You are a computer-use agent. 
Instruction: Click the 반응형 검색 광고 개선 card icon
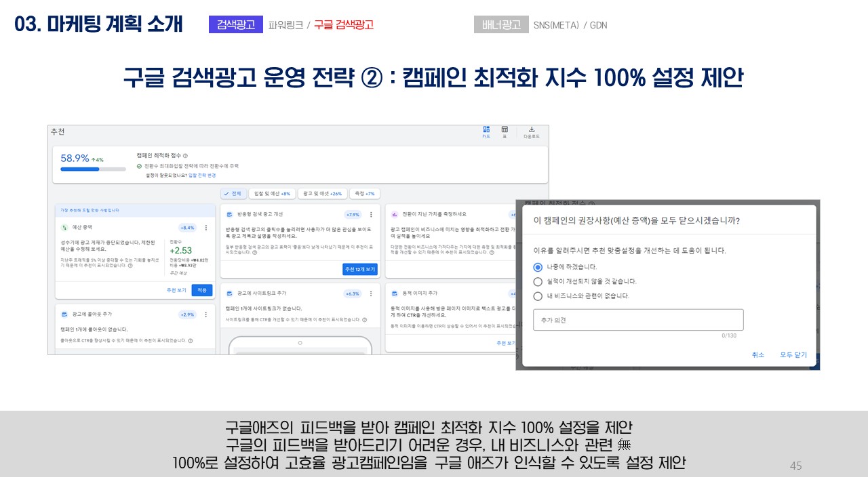point(231,214)
